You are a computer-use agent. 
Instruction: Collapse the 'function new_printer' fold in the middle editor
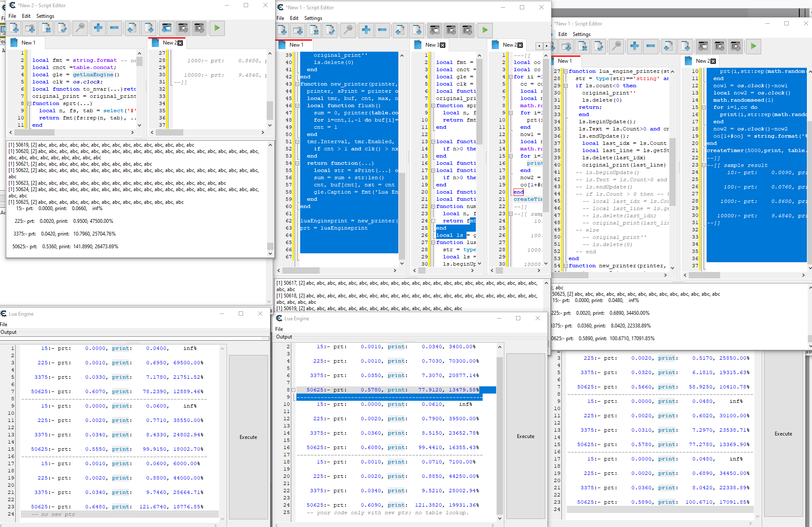click(297, 84)
